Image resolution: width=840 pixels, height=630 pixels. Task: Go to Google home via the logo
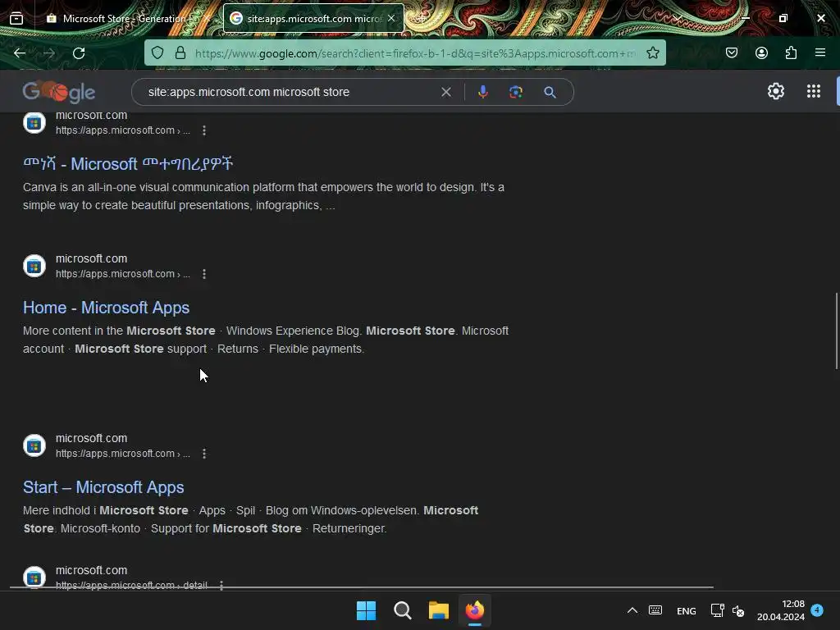(x=59, y=92)
